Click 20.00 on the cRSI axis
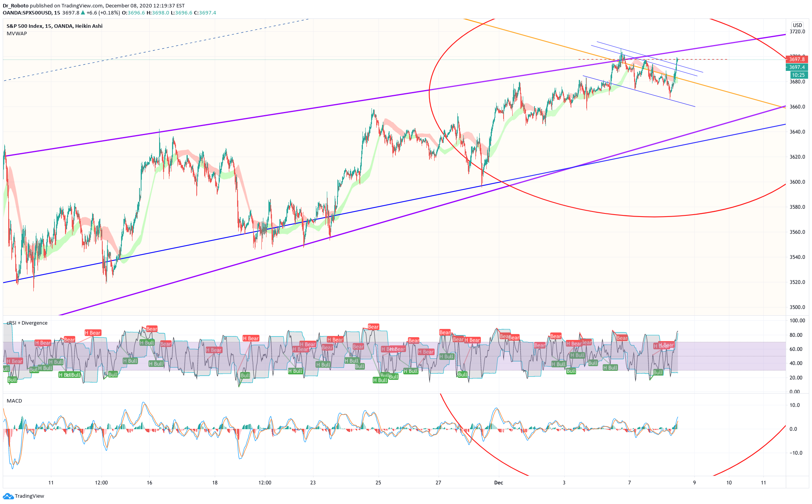The image size is (812, 504). tap(796, 378)
